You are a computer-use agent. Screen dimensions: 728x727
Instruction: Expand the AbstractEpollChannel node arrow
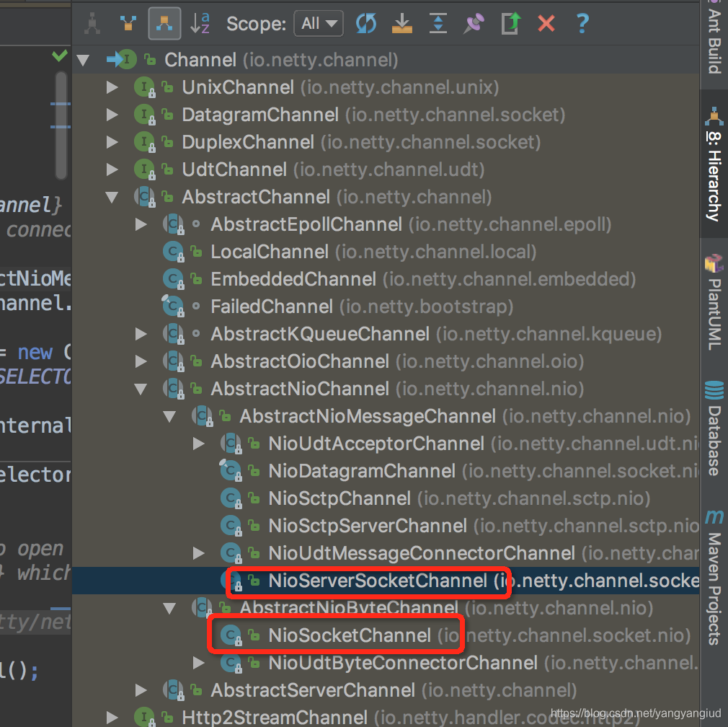coord(141,224)
